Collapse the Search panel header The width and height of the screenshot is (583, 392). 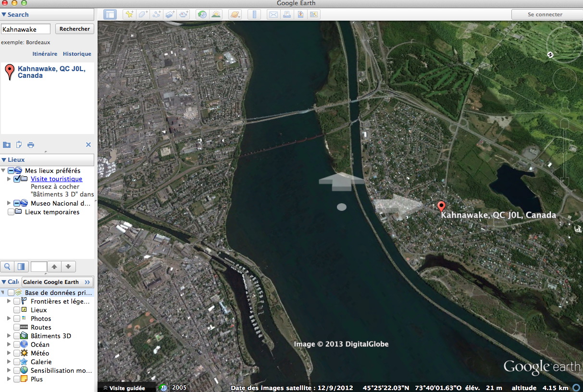(x=47, y=14)
